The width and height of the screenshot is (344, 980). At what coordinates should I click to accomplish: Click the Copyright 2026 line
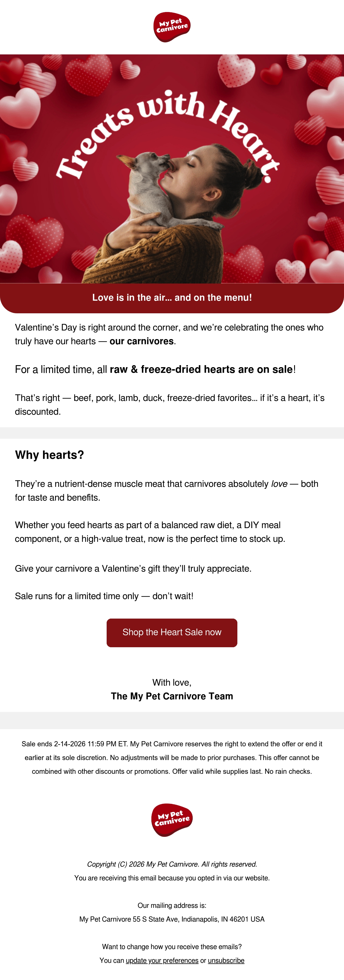[172, 864]
